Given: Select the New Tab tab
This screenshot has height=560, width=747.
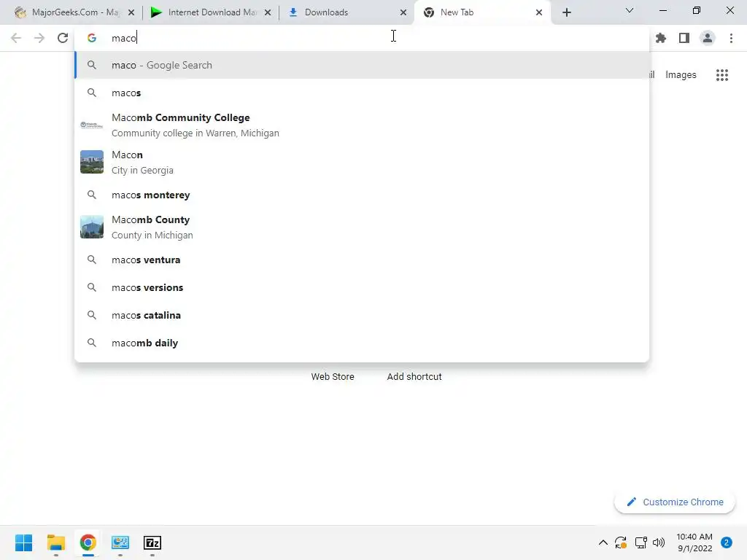Looking at the screenshot, I should [482, 12].
